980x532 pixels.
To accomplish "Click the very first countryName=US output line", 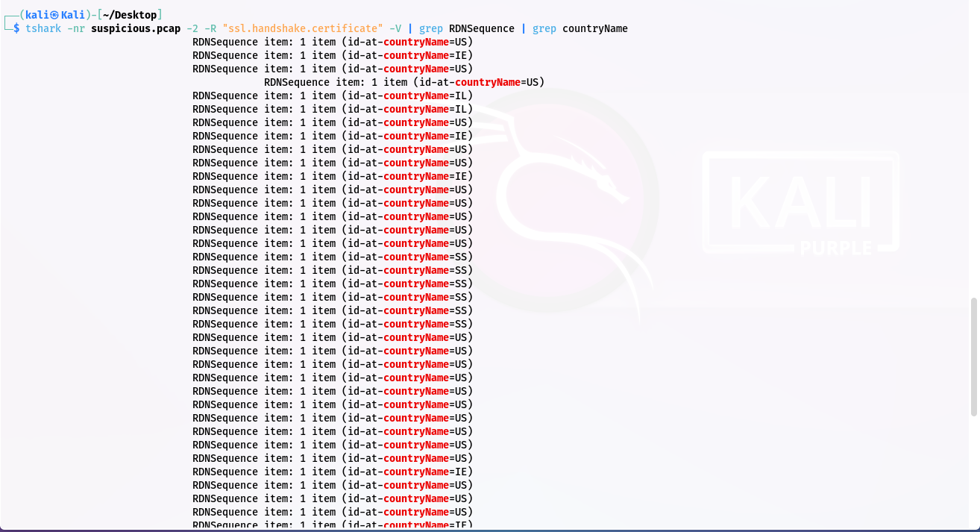I will click(x=333, y=42).
